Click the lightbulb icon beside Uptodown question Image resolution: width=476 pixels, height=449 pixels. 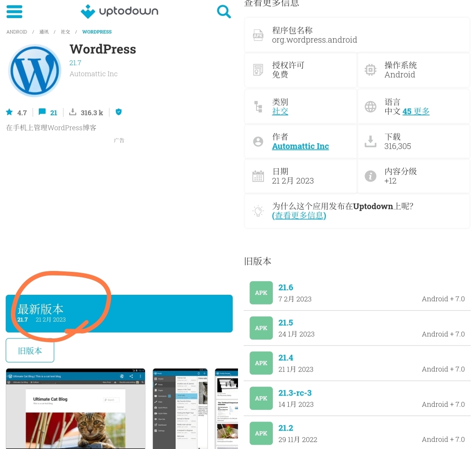(258, 211)
